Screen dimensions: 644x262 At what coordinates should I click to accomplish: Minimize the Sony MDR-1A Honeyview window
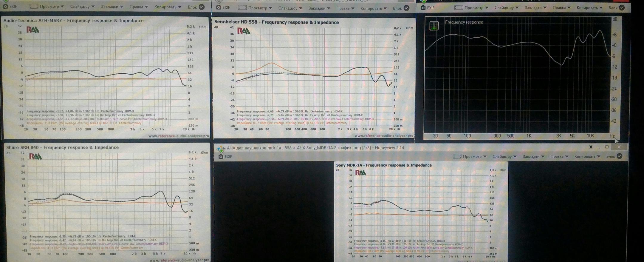(x=599, y=147)
